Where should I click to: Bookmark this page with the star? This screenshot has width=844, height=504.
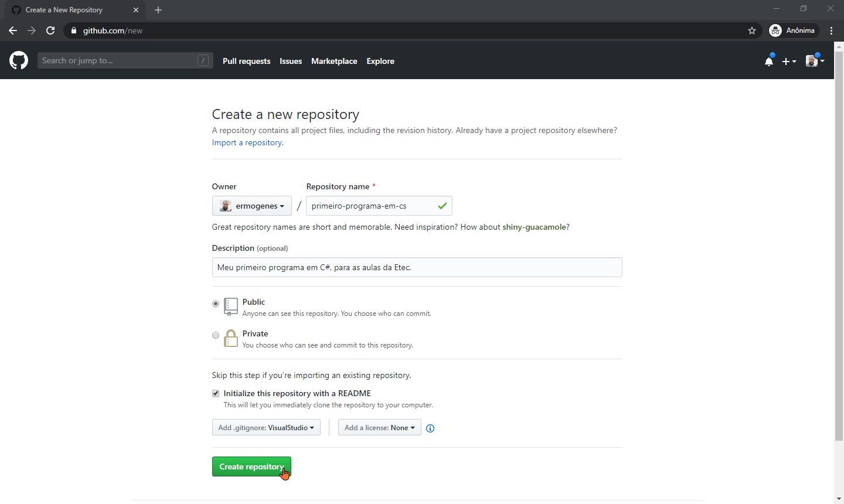tap(752, 30)
